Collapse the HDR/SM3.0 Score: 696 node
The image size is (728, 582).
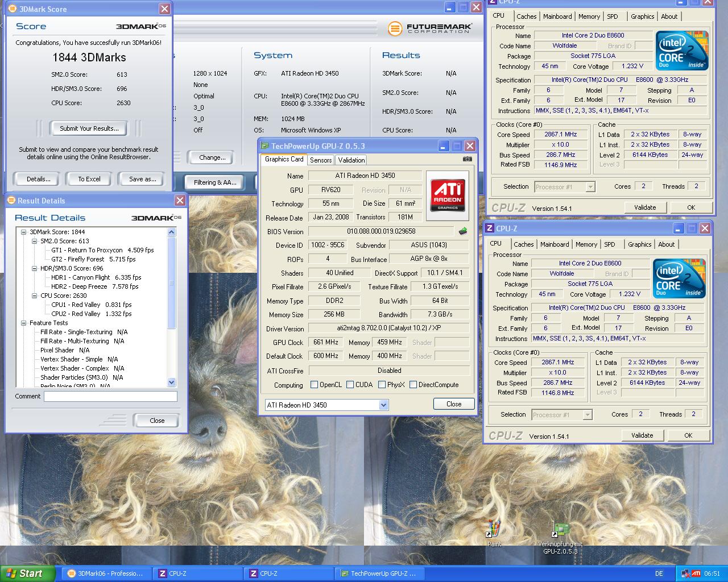[34, 268]
